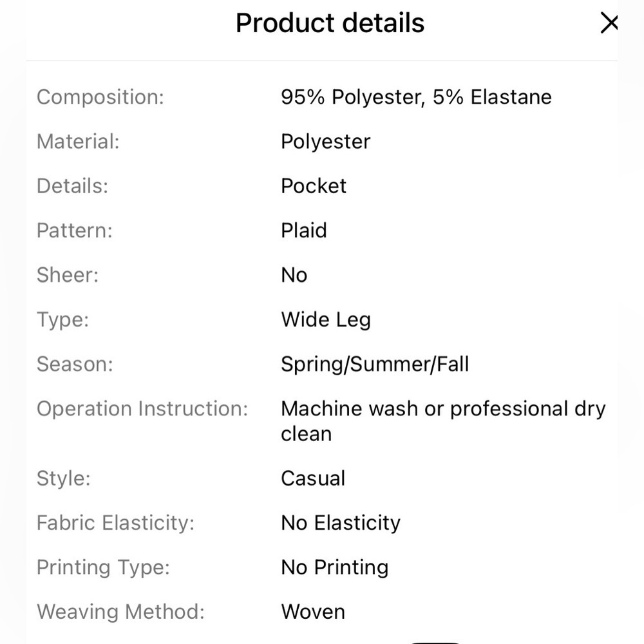Select the Product details heading

point(330,23)
